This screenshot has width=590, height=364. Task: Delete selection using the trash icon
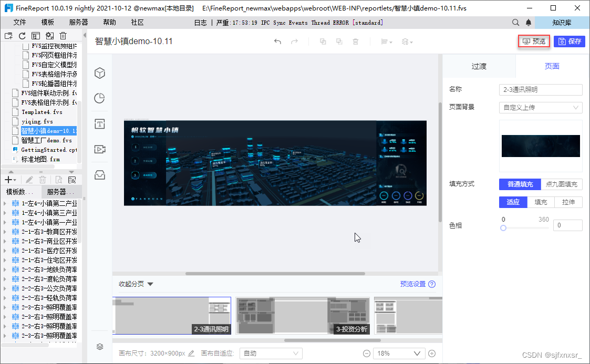(356, 41)
